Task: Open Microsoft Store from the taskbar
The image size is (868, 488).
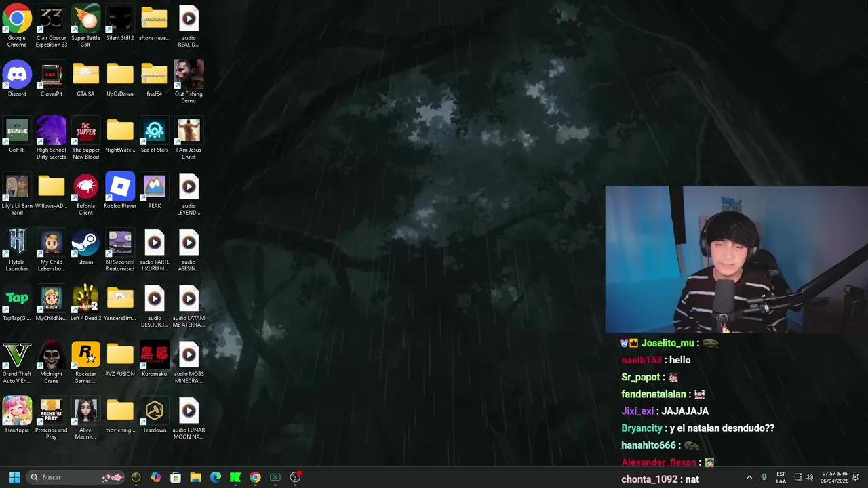Action: (x=176, y=477)
